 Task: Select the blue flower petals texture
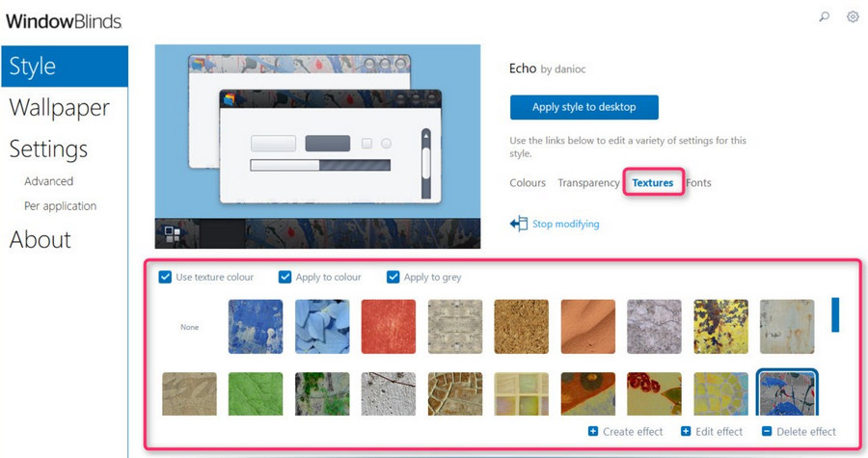[322, 326]
